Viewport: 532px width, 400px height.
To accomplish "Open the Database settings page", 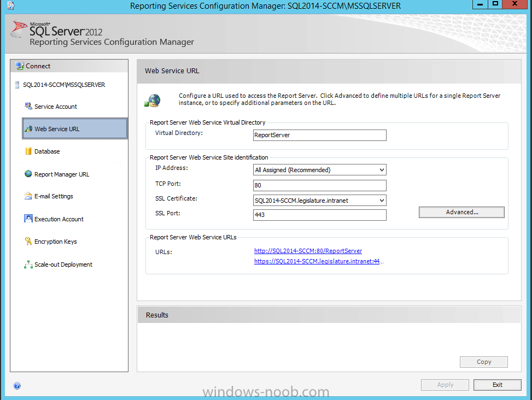I will click(47, 151).
